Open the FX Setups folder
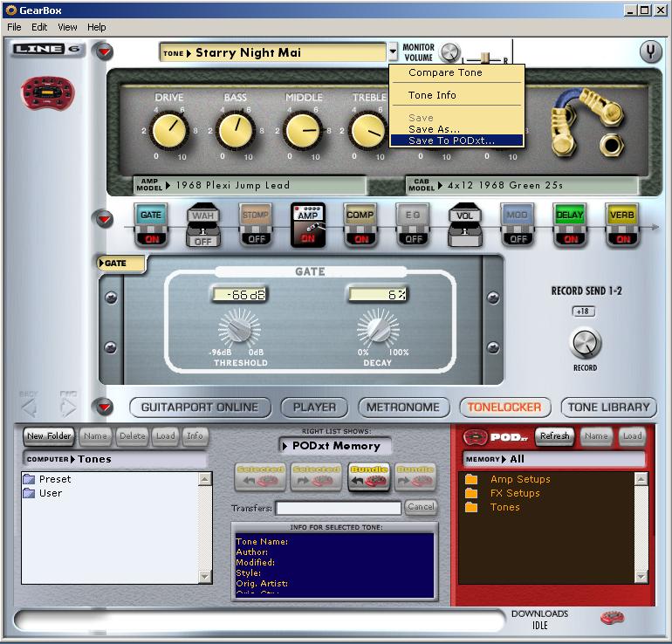 [503, 493]
